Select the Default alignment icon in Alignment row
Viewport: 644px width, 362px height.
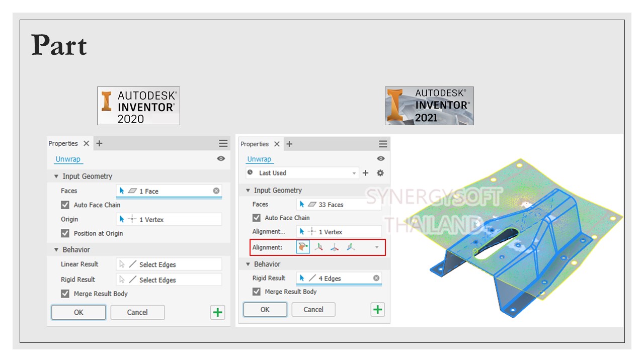pos(303,247)
